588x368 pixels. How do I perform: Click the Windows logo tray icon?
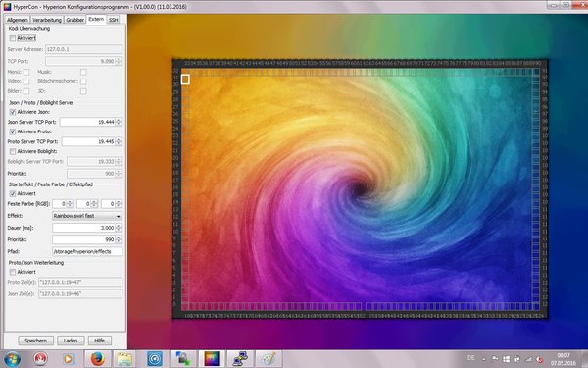tap(506, 359)
